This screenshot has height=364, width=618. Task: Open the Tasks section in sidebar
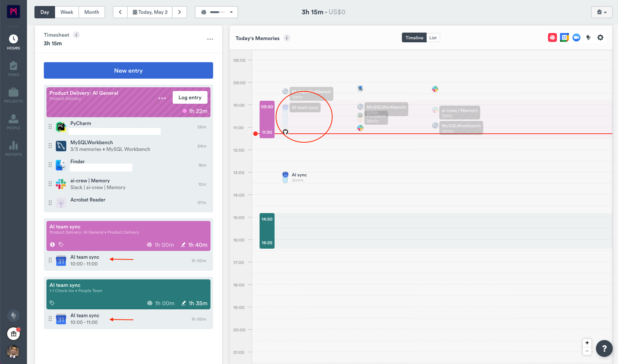pyautogui.click(x=13, y=69)
